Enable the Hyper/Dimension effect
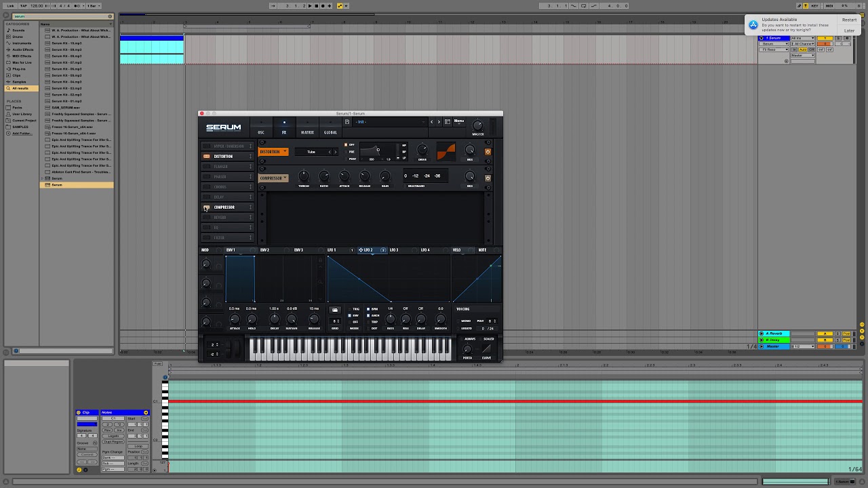This screenshot has width=868, height=488. pos(207,146)
